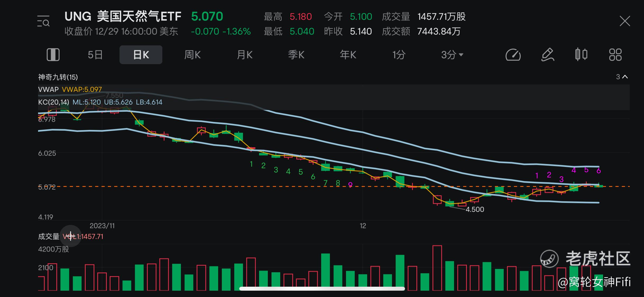Screen dimensions: 644x297
Task: Collapse the indicator panel with the chevron
Action: (x=625, y=77)
